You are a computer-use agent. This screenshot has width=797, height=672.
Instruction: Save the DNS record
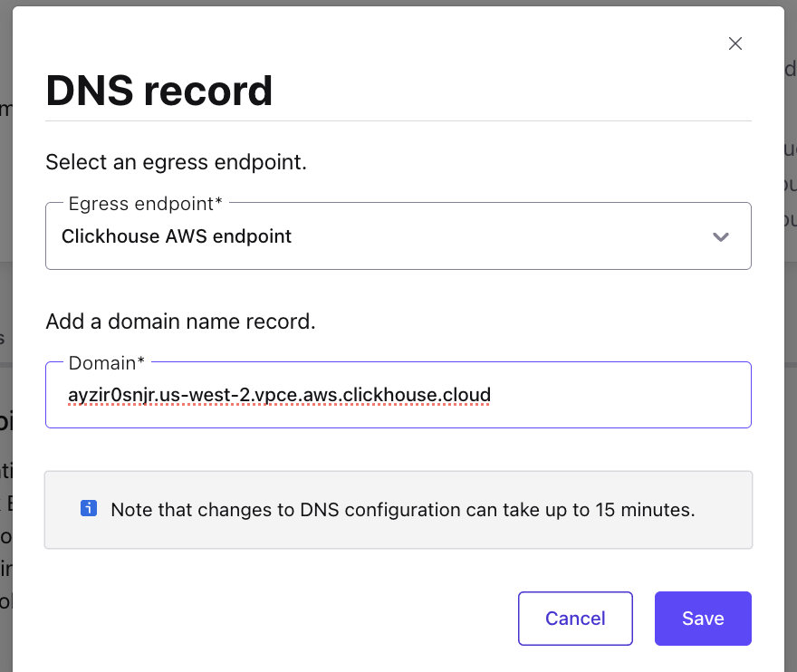[703, 619]
